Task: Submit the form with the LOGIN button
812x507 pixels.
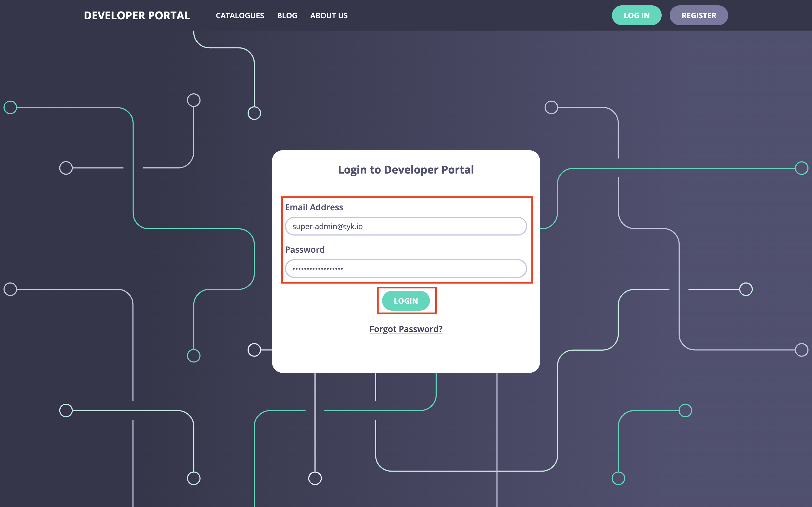Action: point(406,301)
